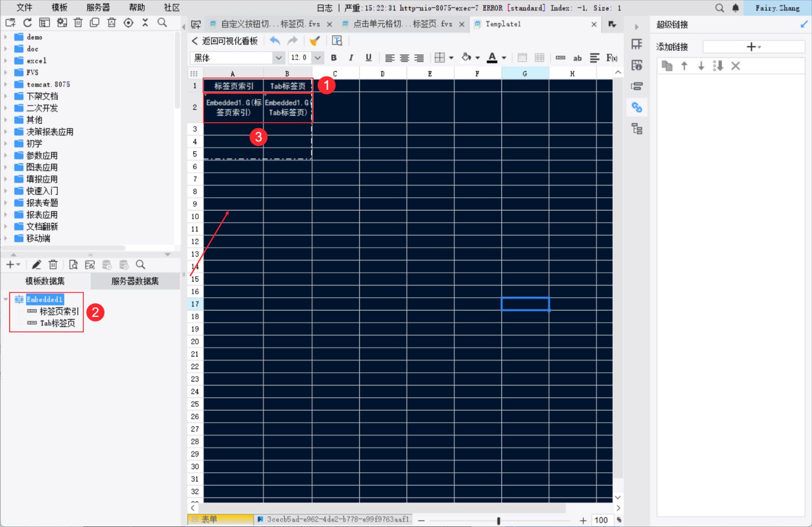The height and width of the screenshot is (527, 812).
Task: Click the ab text element icon
Action: click(x=578, y=58)
